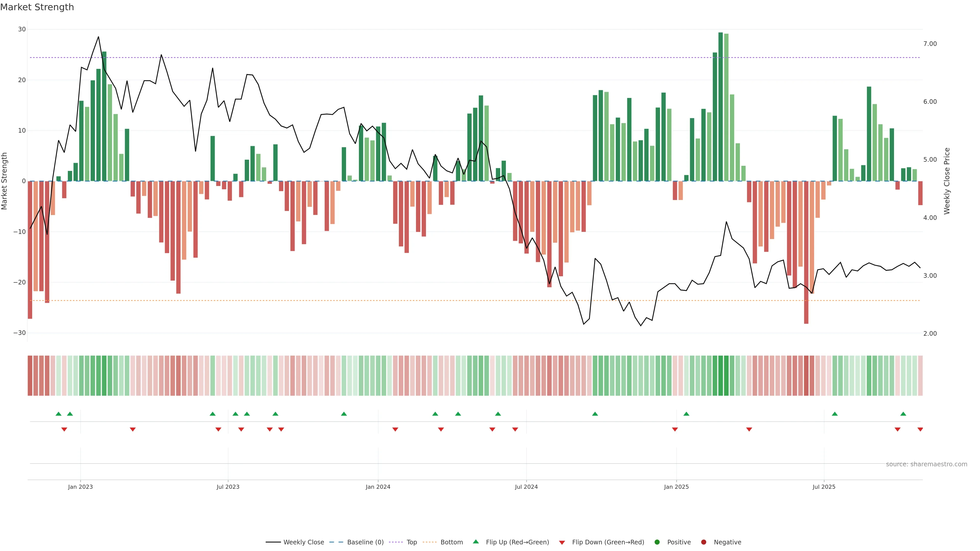Click the Market Strength chart title

[x=37, y=7]
